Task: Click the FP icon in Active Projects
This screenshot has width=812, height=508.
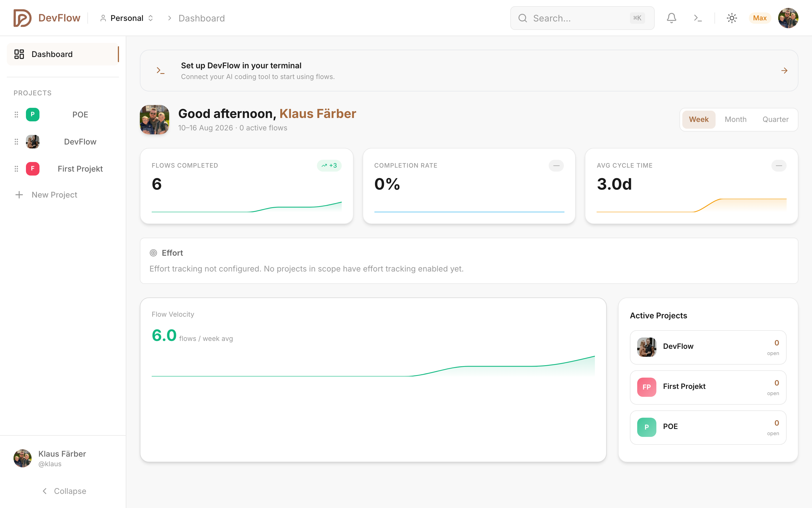Action: click(x=646, y=387)
